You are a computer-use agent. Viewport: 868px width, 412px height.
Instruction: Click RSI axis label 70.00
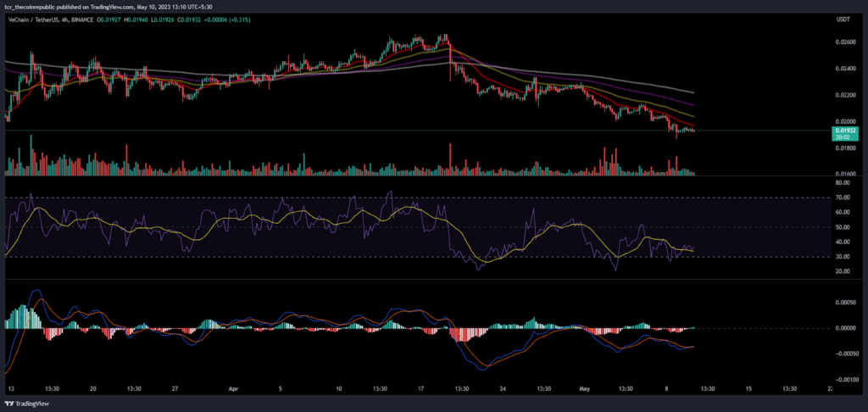tap(842, 198)
